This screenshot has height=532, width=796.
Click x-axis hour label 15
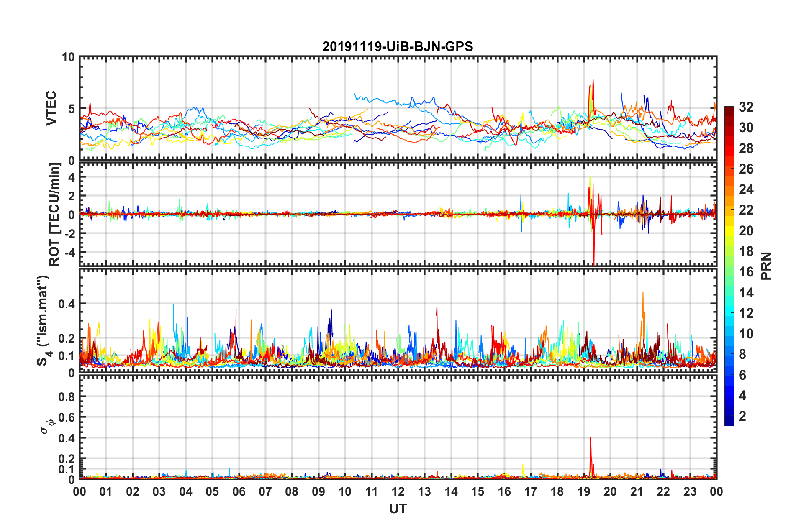pyautogui.click(x=478, y=492)
